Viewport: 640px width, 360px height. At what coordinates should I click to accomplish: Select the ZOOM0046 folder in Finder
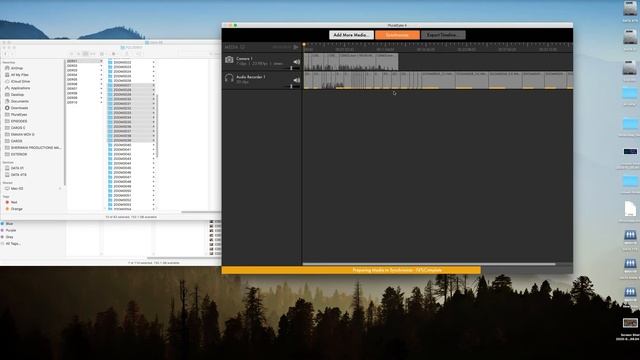coord(122,173)
